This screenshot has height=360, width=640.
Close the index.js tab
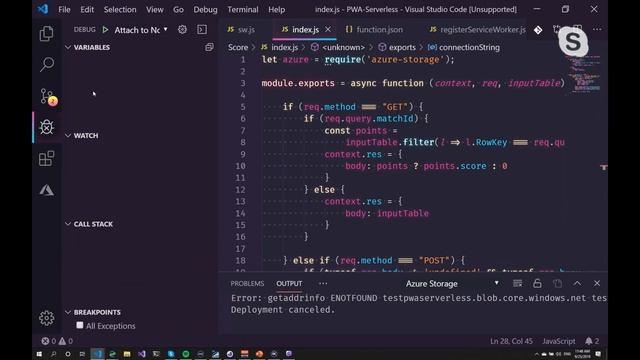tap(328, 29)
